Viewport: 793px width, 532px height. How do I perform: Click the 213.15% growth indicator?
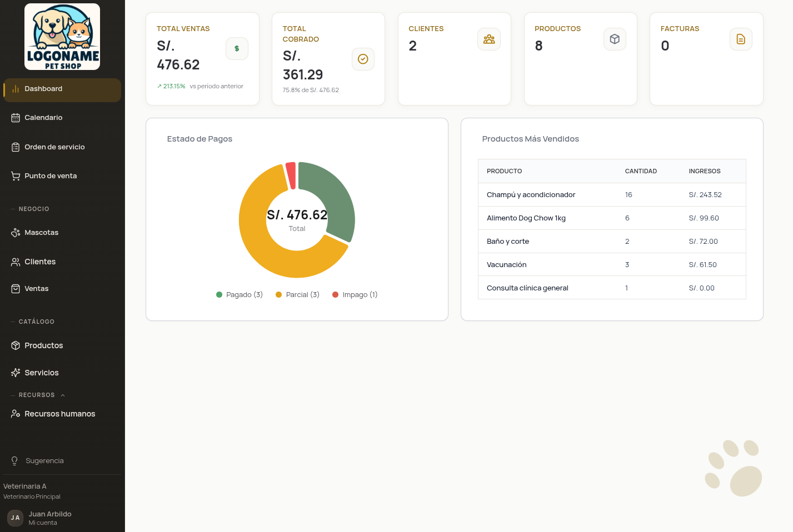[171, 87]
